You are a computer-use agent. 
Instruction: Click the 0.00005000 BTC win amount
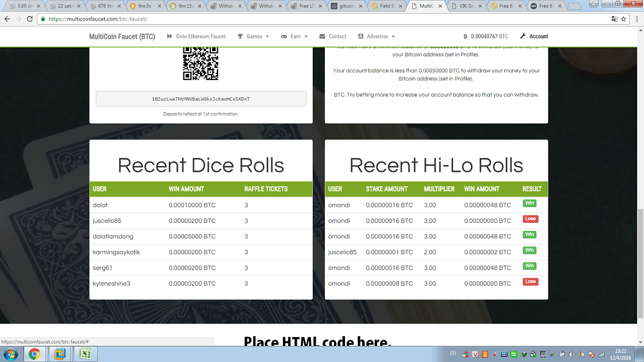[x=192, y=236]
